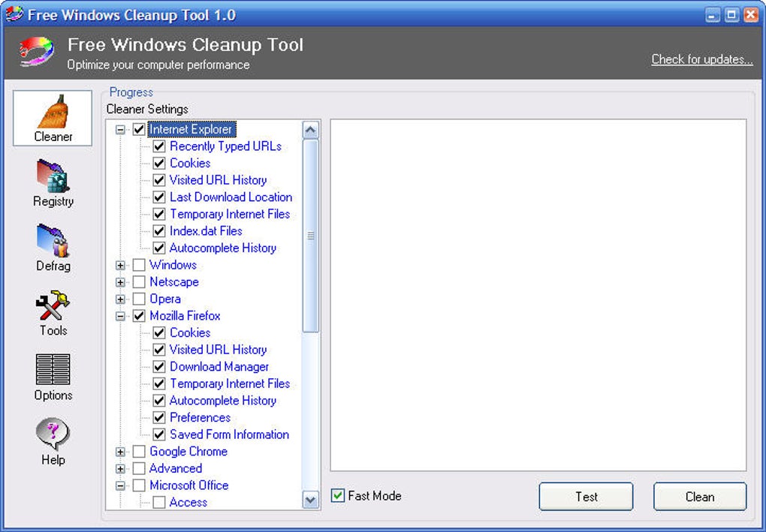Check the Netscape checkbox

139,282
